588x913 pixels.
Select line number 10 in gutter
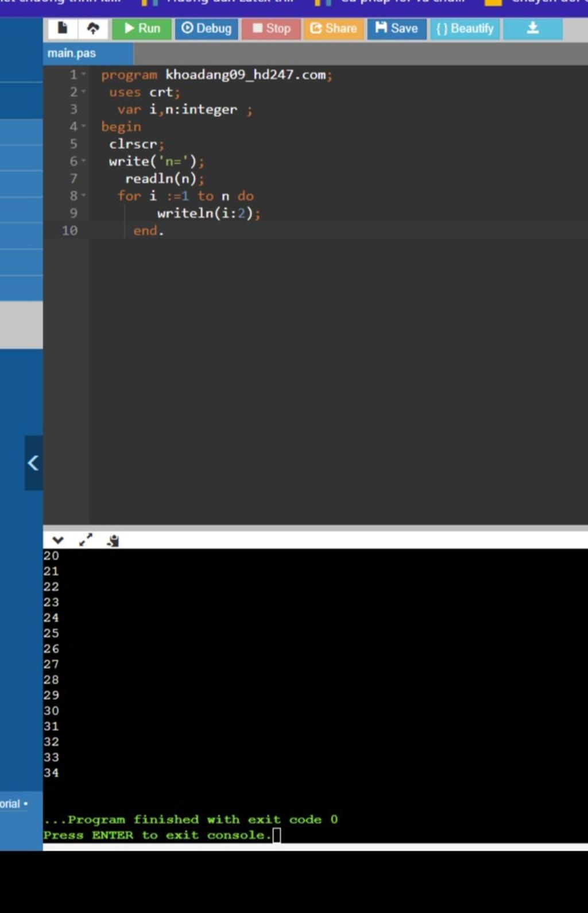pos(69,230)
